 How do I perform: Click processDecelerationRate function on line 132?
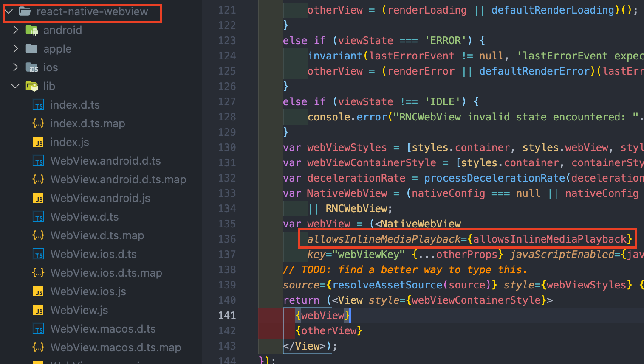pyautogui.click(x=494, y=178)
